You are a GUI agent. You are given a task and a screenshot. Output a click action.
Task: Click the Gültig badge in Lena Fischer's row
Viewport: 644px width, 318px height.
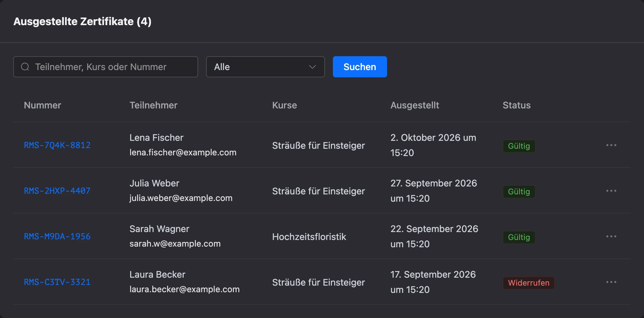519,146
